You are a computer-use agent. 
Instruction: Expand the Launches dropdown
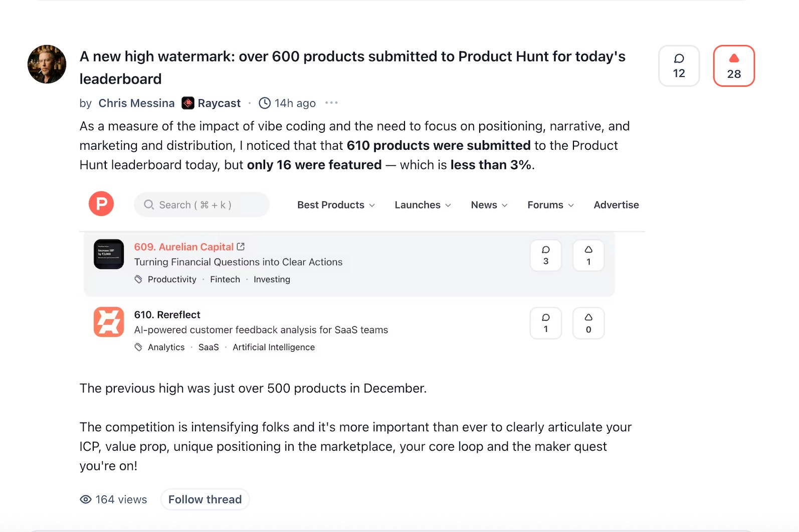point(423,205)
